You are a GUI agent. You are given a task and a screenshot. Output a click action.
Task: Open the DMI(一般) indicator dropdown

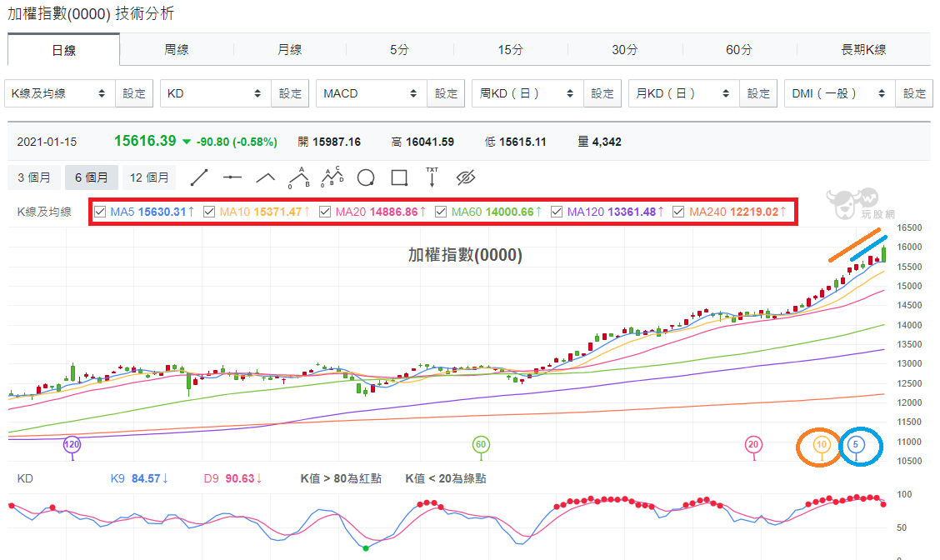pyautogui.click(x=840, y=93)
